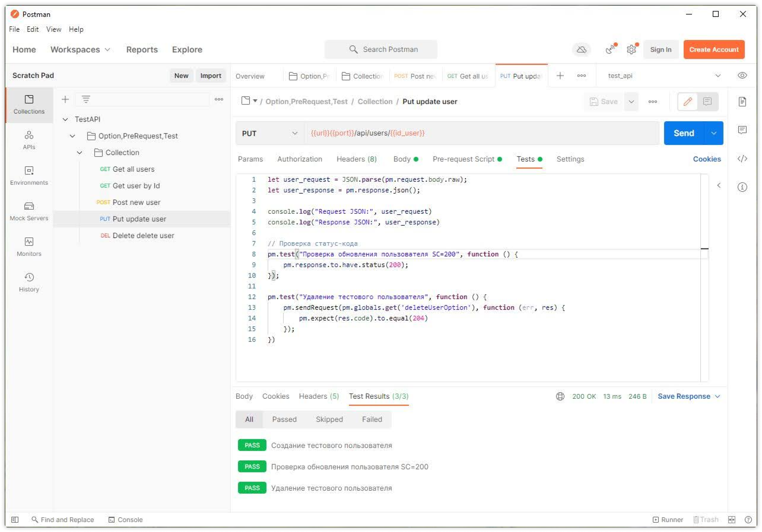Open tab options three-dots menu

581,76
